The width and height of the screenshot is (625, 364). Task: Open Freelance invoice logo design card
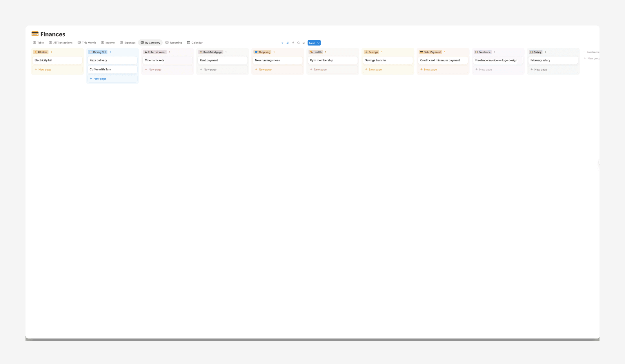[x=498, y=60]
